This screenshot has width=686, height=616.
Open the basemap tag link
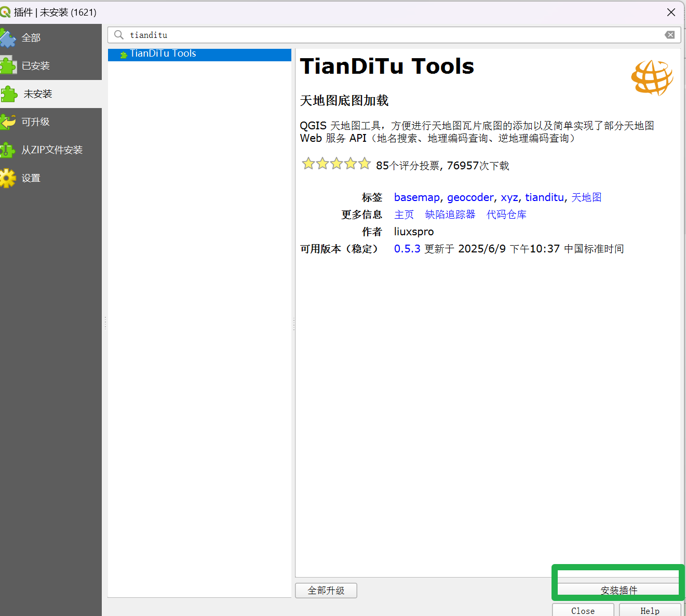tap(416, 197)
